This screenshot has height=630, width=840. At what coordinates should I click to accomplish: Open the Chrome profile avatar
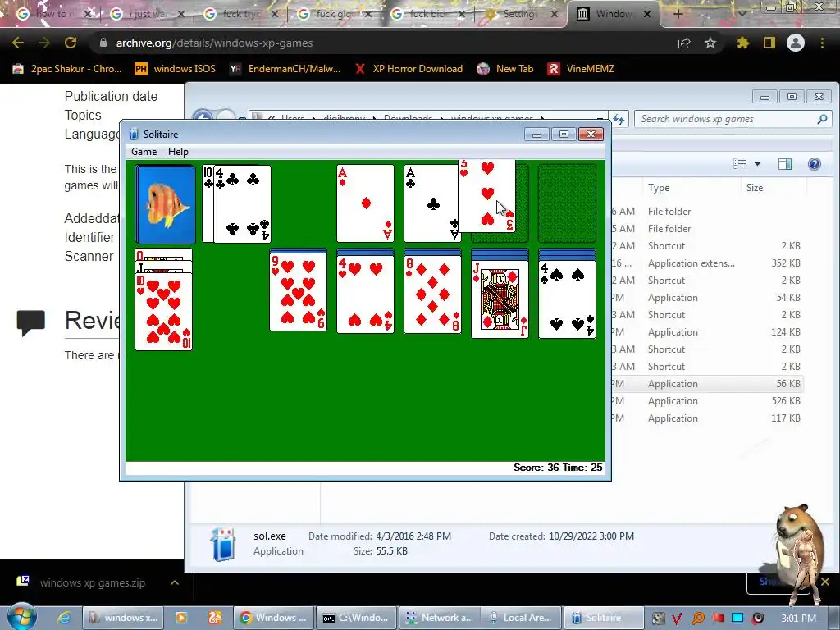796,43
